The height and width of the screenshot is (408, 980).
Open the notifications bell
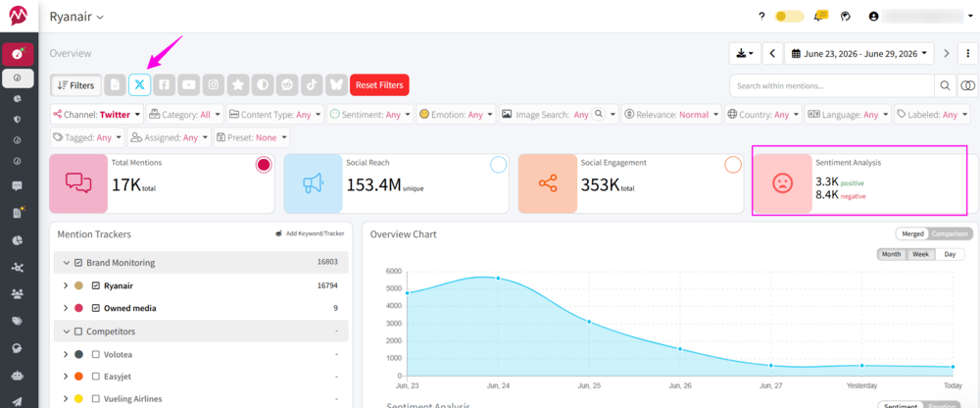coord(819,17)
